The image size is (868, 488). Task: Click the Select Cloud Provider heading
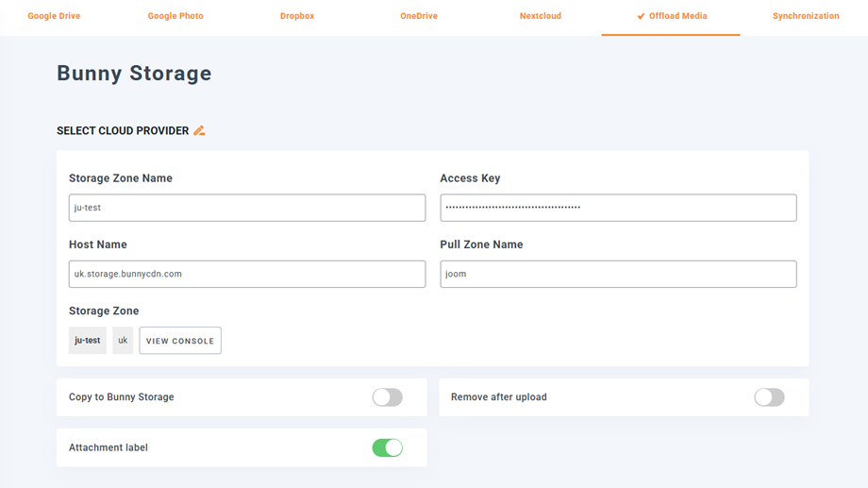[x=123, y=131]
